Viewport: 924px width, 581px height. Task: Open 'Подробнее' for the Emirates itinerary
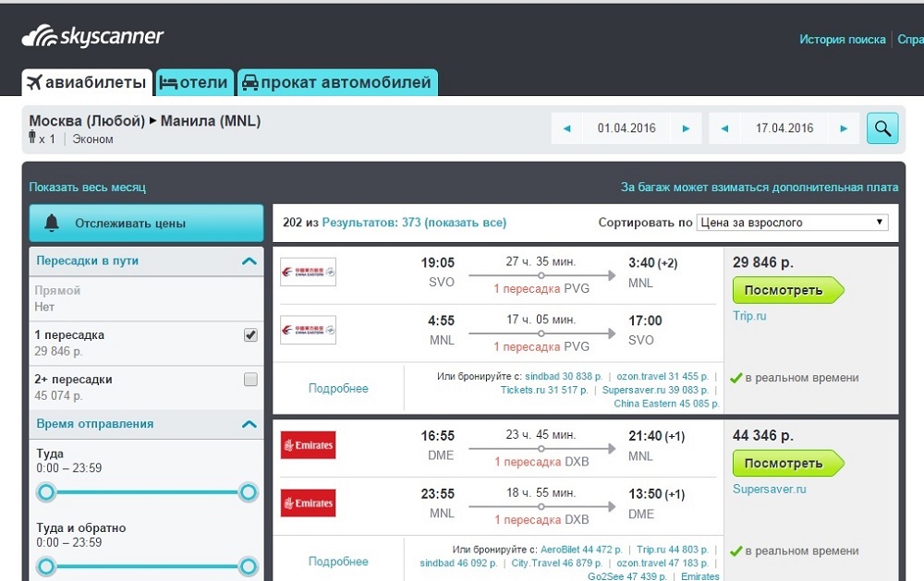(338, 562)
